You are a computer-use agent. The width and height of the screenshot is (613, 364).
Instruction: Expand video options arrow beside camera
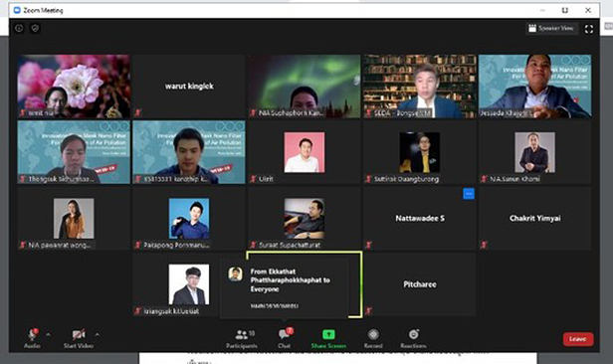[97, 334]
